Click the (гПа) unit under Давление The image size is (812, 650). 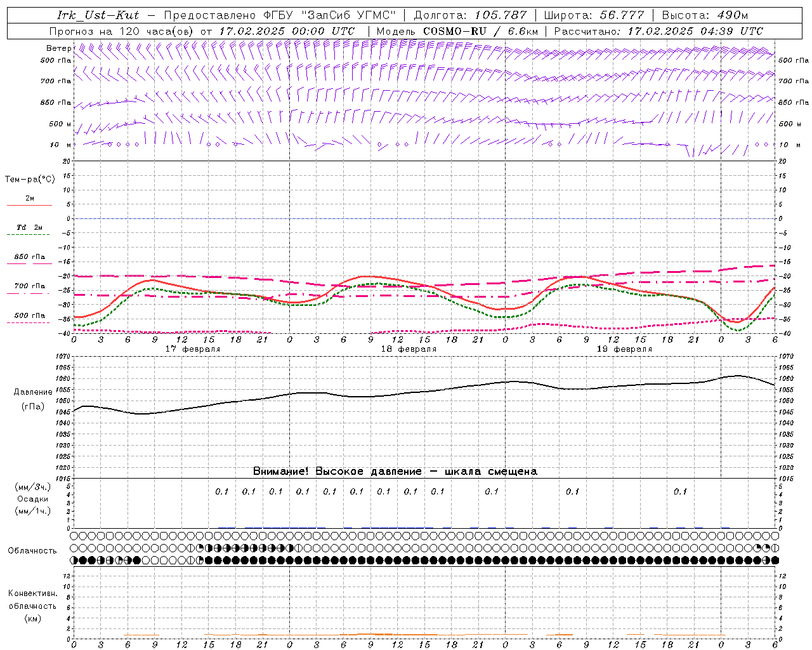33,407
